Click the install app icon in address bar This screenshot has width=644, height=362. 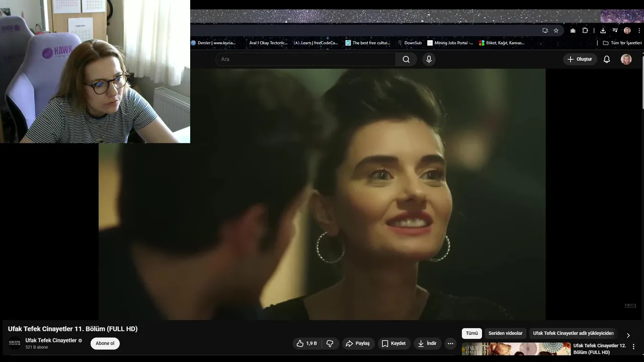click(x=545, y=31)
